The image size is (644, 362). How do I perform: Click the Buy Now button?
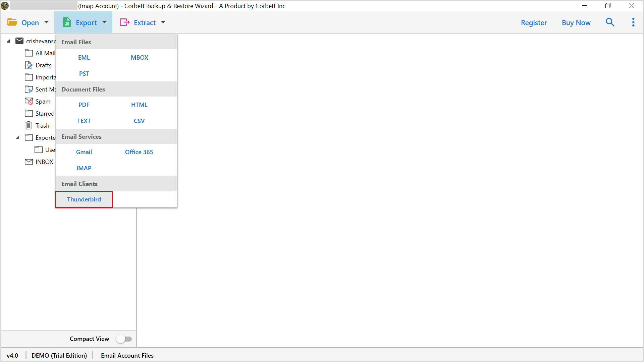[576, 22]
